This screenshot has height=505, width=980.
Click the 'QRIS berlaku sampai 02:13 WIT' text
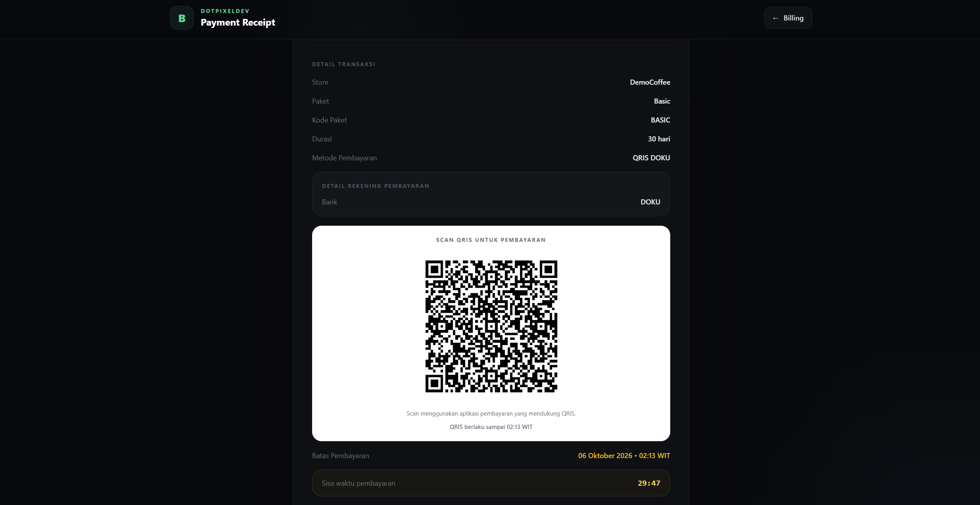491,427
